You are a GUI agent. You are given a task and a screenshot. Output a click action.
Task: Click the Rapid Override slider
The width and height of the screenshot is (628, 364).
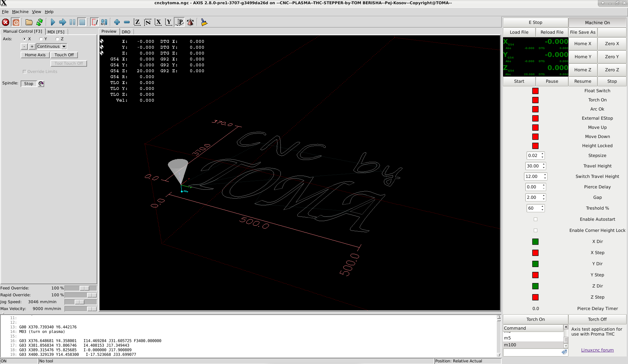coord(81,295)
